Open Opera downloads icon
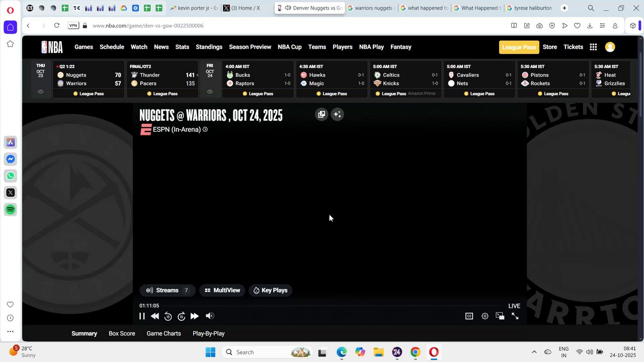644x362 pixels. pyautogui.click(x=590, y=26)
